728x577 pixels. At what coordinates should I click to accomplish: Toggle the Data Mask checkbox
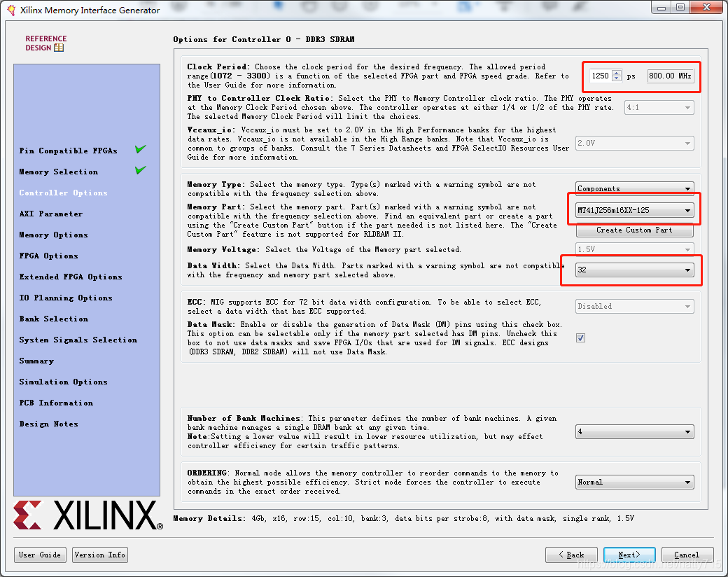[x=580, y=338]
